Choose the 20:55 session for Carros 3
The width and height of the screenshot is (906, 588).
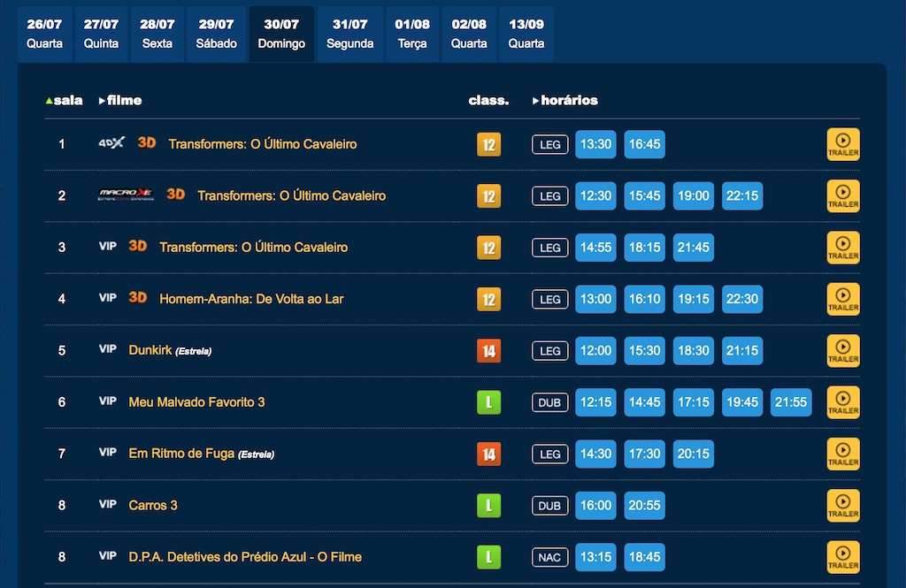(x=644, y=506)
